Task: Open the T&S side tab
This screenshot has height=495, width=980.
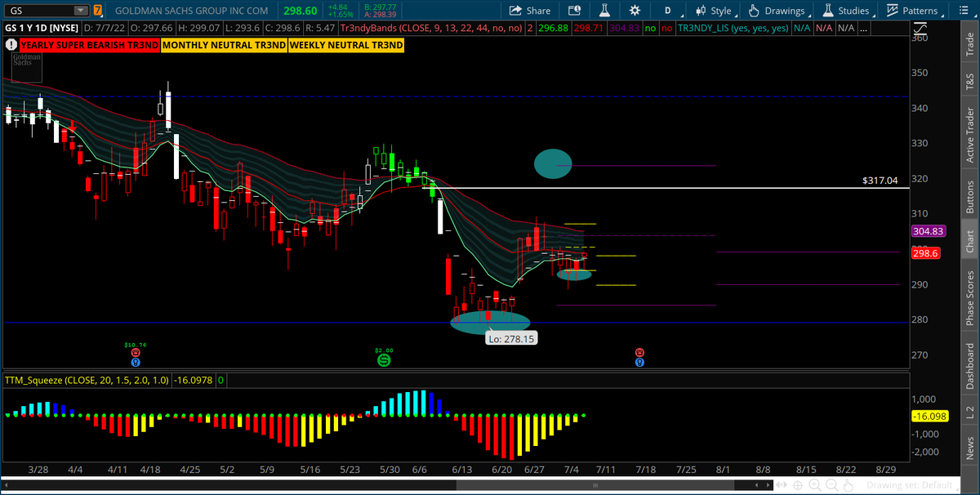Action: (x=969, y=81)
